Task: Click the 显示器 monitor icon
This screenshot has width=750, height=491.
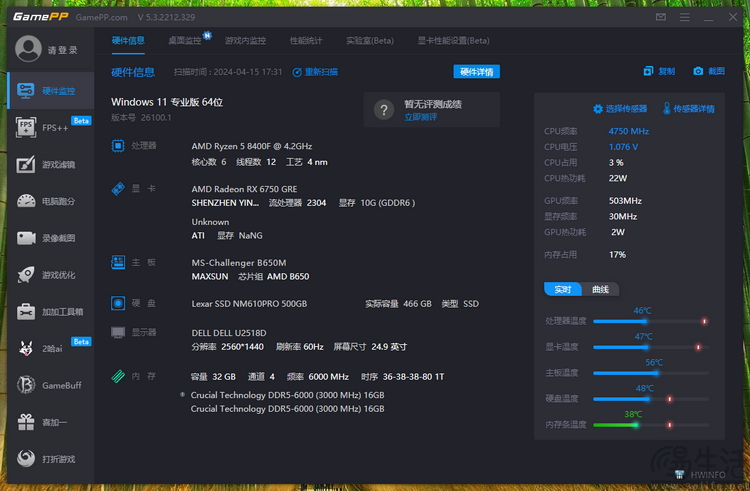Action: pyautogui.click(x=118, y=332)
